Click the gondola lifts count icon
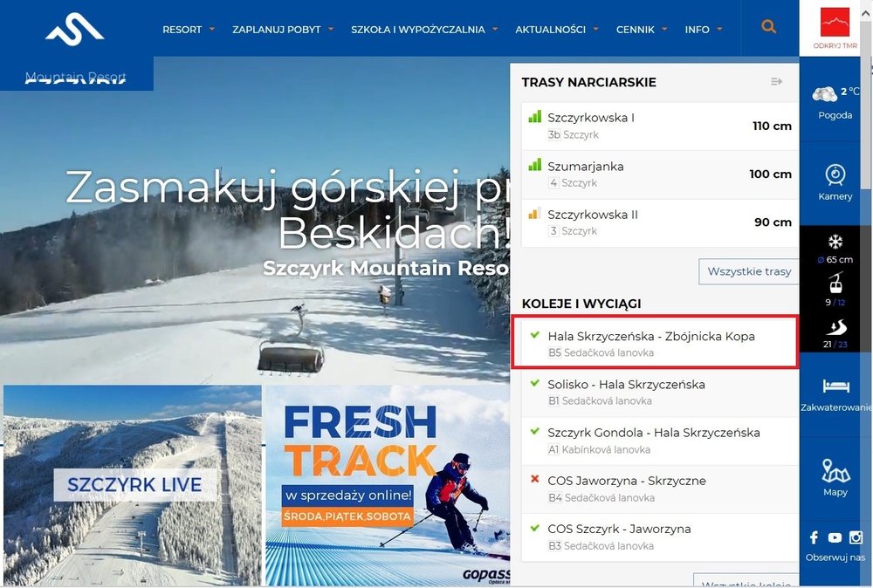The image size is (873, 588). pos(835,283)
